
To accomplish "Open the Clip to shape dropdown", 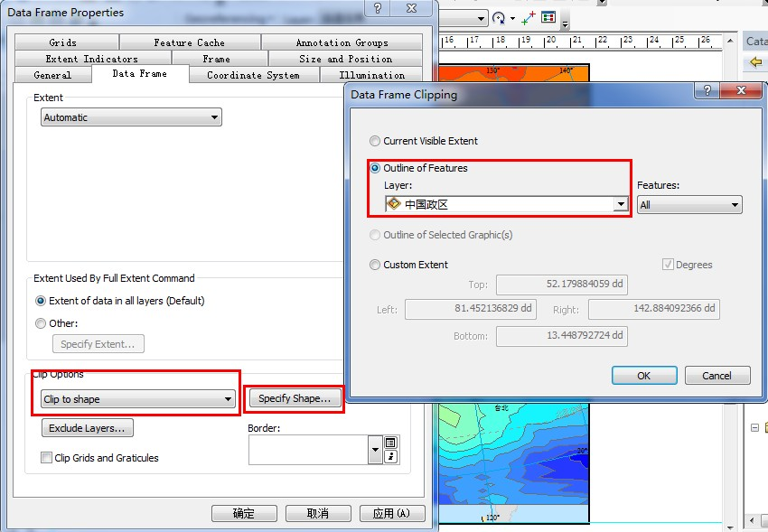I will click(x=137, y=399).
